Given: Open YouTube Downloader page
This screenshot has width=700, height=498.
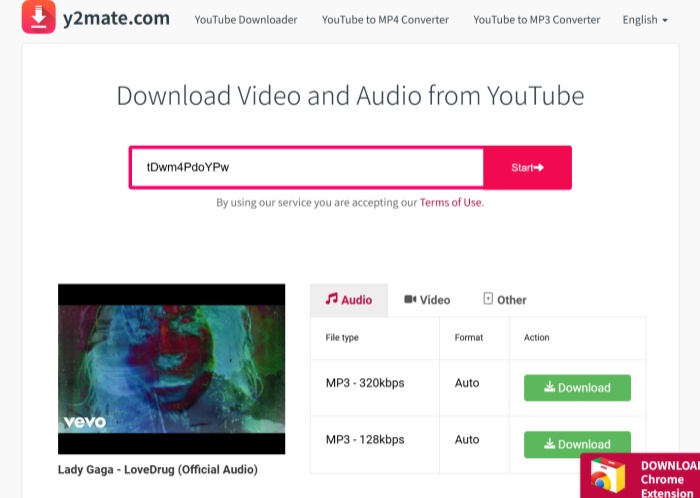Looking at the screenshot, I should (x=246, y=20).
